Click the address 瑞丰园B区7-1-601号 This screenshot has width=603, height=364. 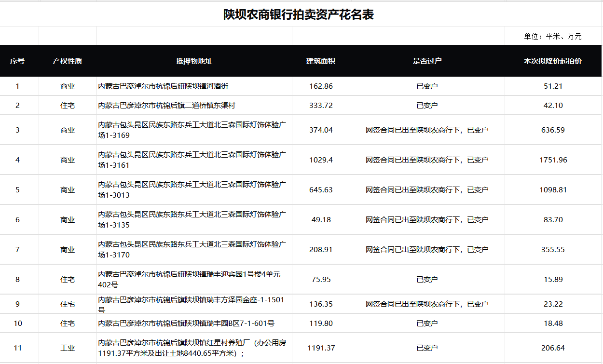(x=185, y=323)
